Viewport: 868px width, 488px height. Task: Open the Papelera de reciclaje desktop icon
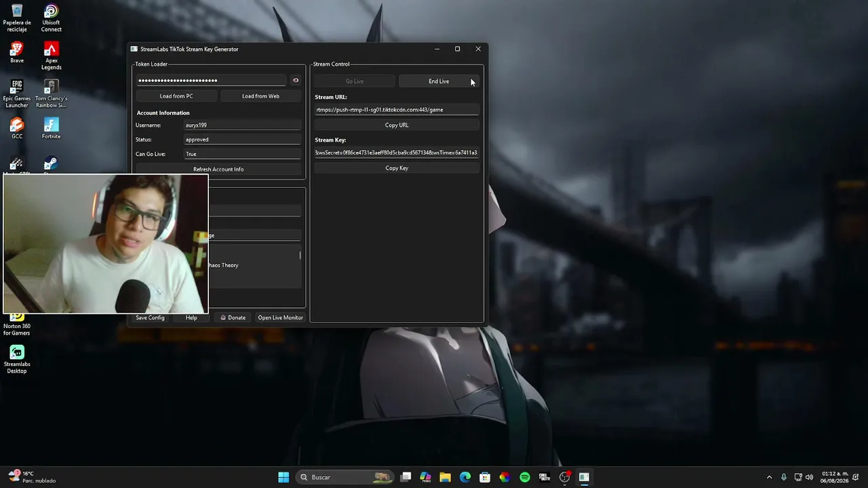(17, 18)
